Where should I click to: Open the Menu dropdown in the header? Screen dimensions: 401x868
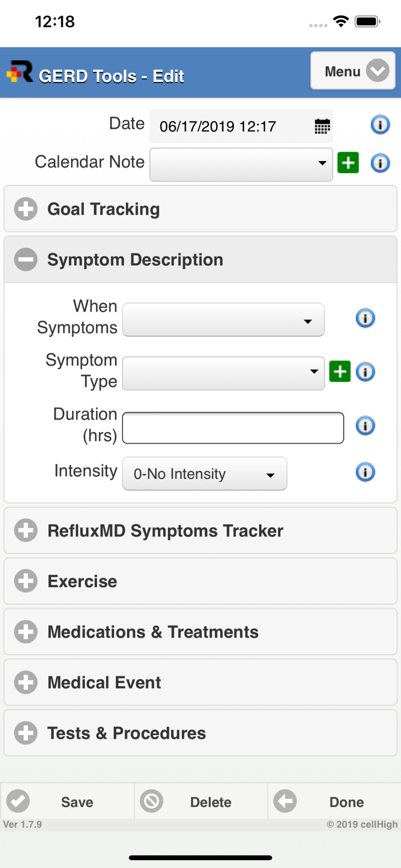(x=353, y=71)
